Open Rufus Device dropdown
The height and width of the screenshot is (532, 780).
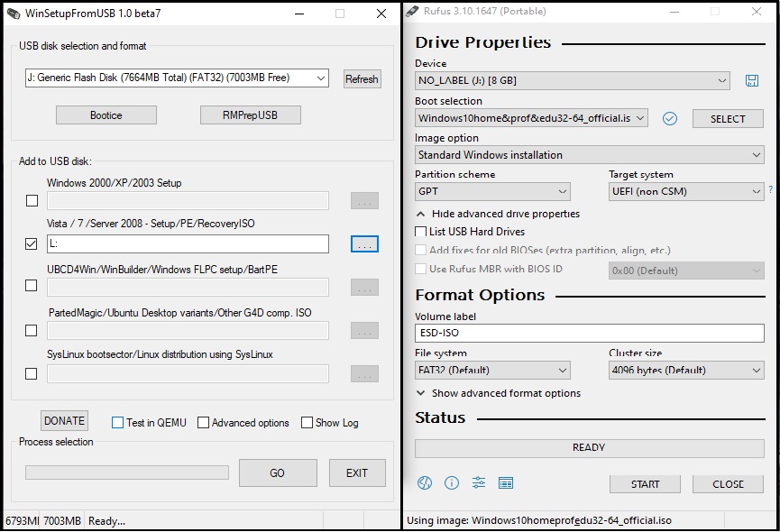tap(572, 80)
